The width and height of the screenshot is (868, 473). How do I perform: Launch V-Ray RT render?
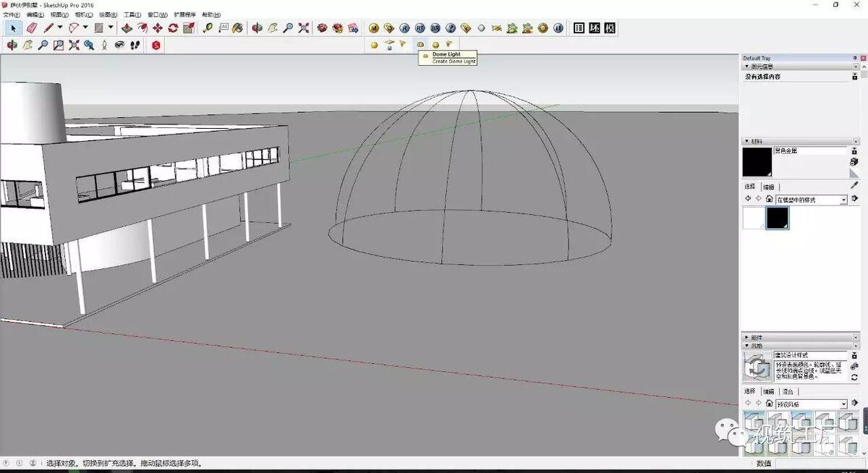coord(420,28)
